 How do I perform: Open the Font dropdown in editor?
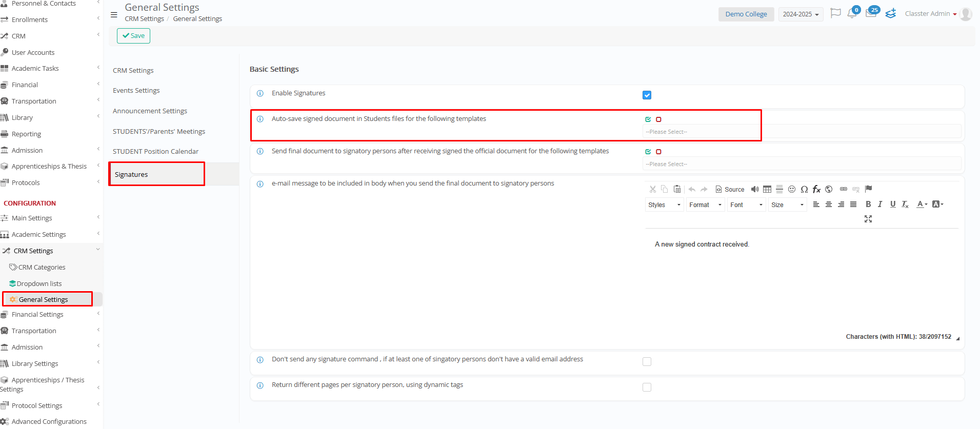tap(746, 205)
